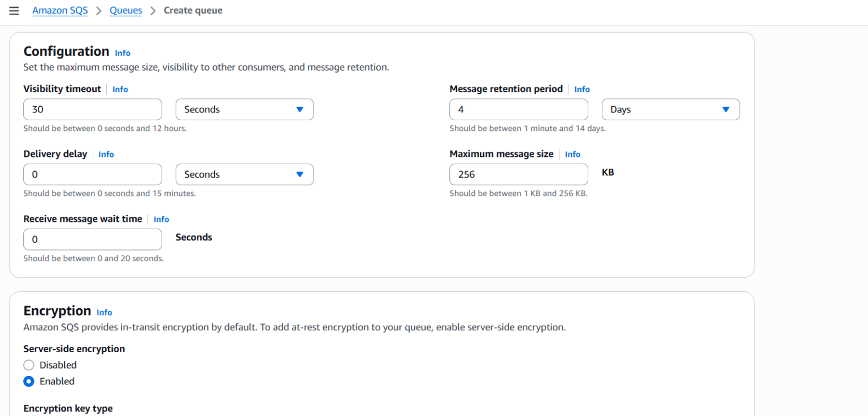The image size is (868, 416).
Task: Click Info beside the Encryption heading
Action: [x=104, y=312]
